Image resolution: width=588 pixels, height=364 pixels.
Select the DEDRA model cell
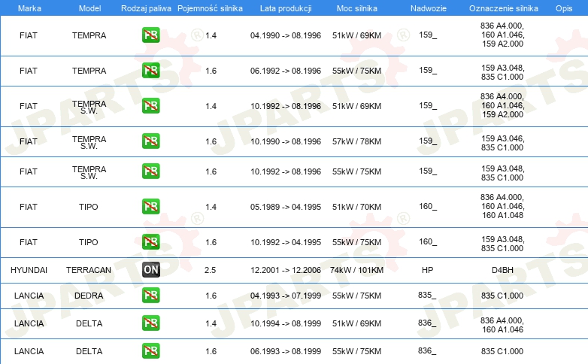coord(89,296)
